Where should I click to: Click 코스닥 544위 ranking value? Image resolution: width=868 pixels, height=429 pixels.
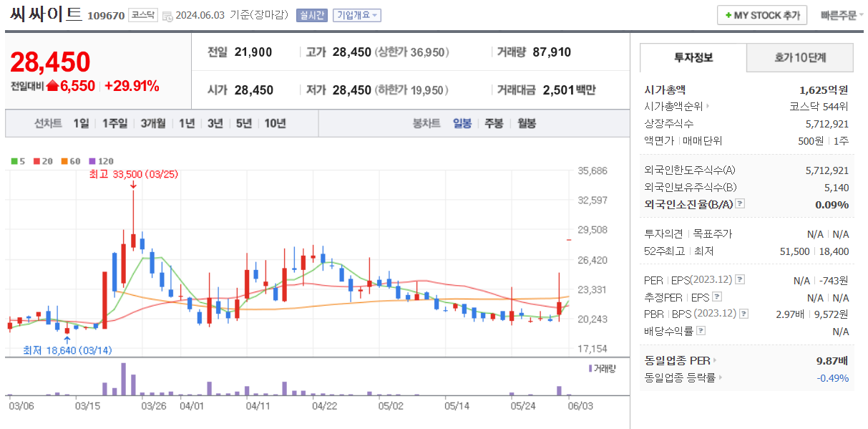pyautogui.click(x=819, y=107)
